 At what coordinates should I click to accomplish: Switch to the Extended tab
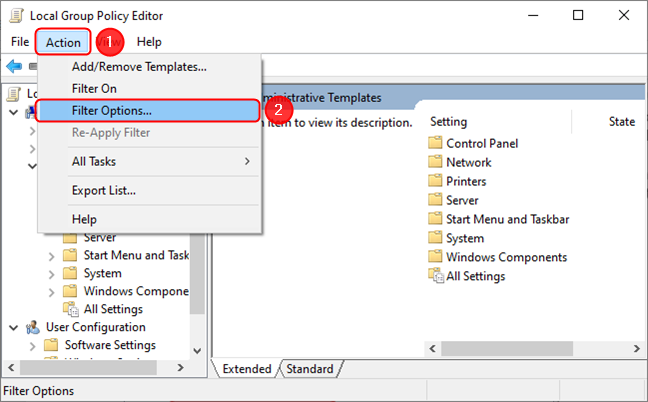point(247,369)
